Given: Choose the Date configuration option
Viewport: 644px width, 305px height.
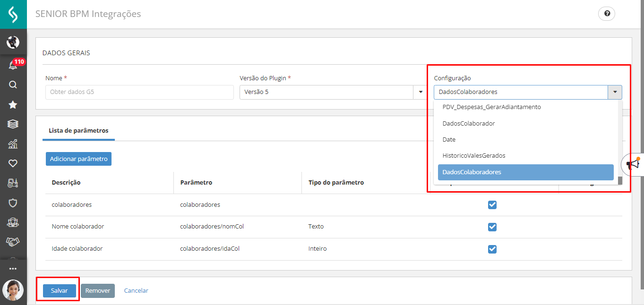Looking at the screenshot, I should pos(449,140).
